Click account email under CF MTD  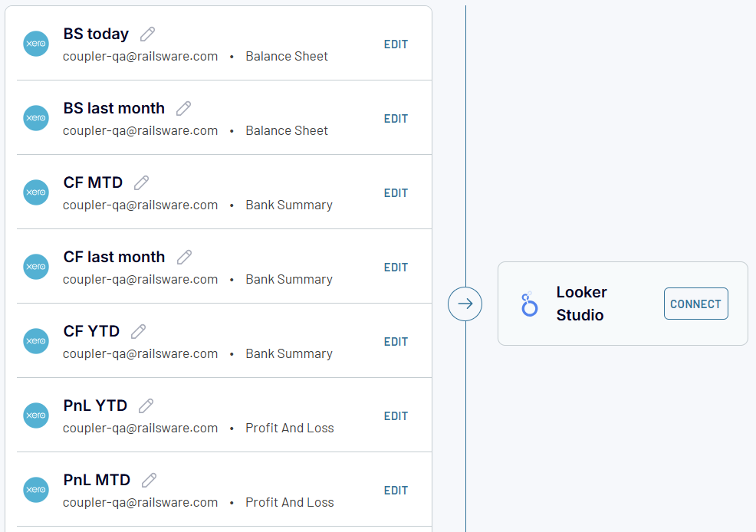pos(140,205)
